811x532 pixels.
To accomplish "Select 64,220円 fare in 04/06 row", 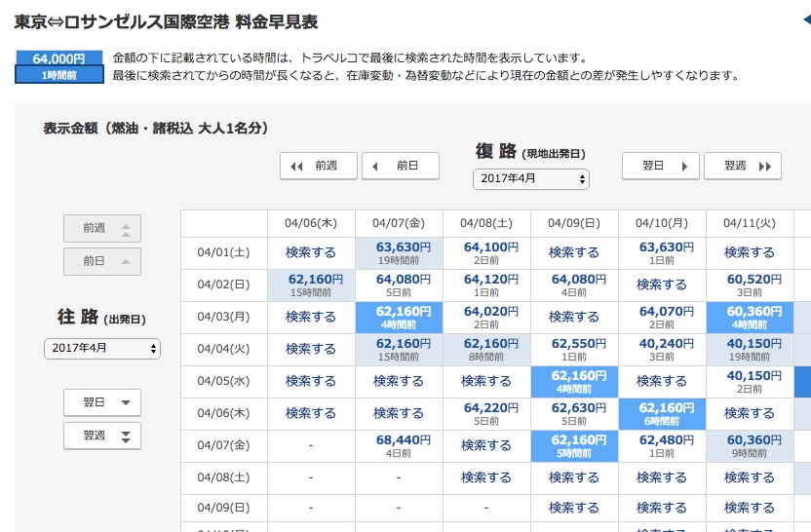I will [486, 414].
